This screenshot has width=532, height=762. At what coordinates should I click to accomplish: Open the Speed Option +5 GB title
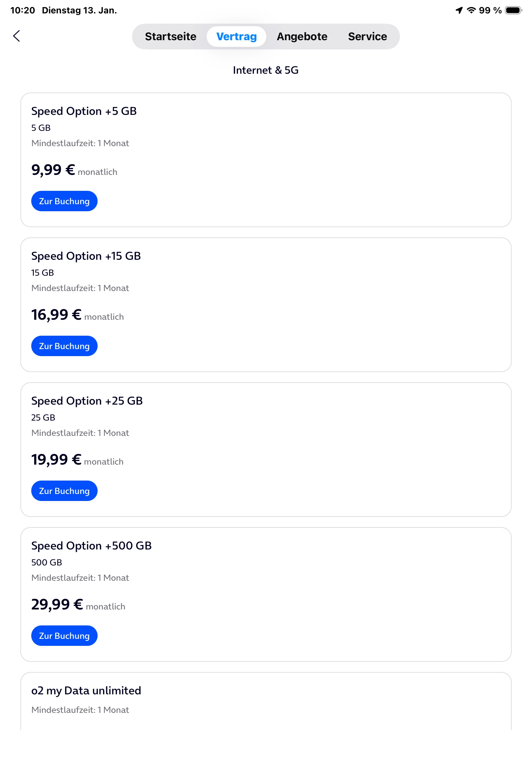point(84,111)
